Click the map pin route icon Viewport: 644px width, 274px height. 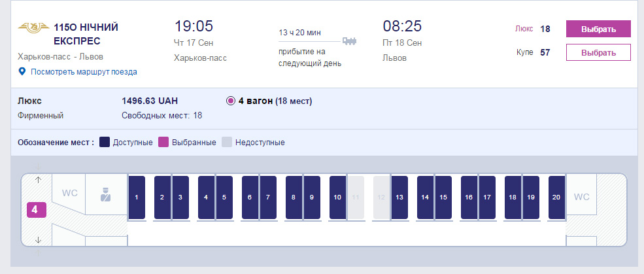[23, 71]
